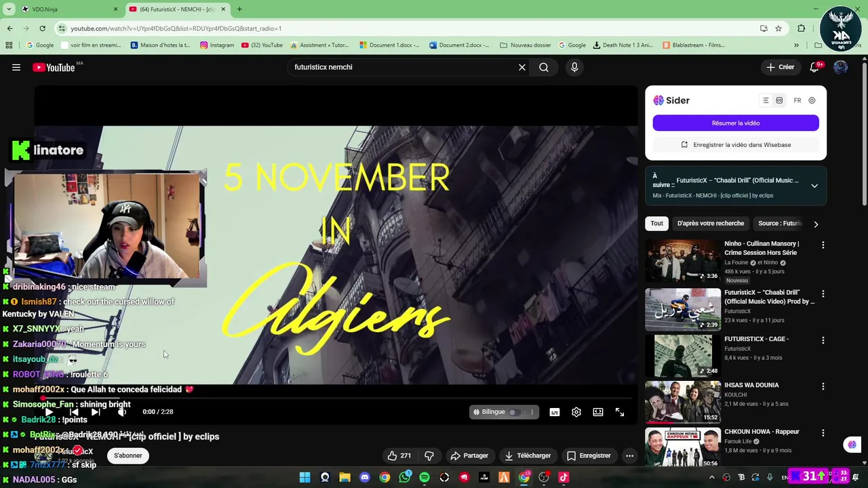Image resolution: width=868 pixels, height=488 pixels.
Task: Go to the previous video in player
Action: (74, 411)
